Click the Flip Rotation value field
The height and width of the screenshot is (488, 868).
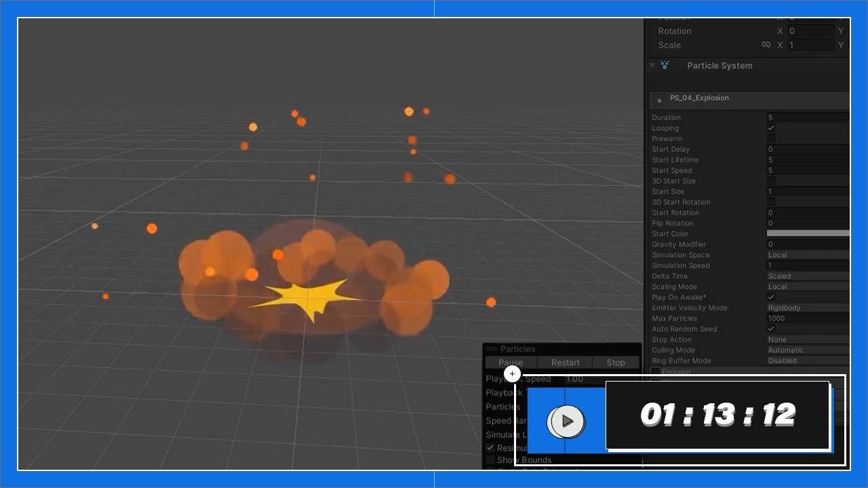pos(808,223)
